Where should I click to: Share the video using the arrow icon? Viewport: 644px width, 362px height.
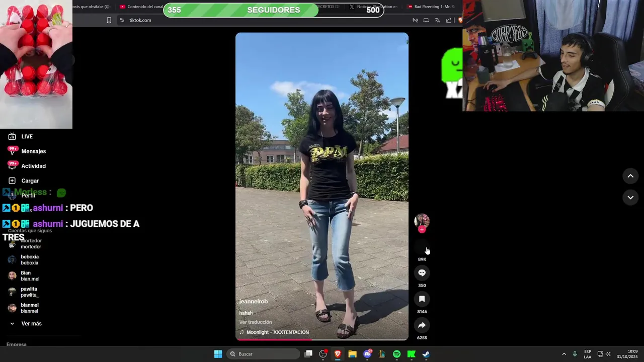click(422, 325)
